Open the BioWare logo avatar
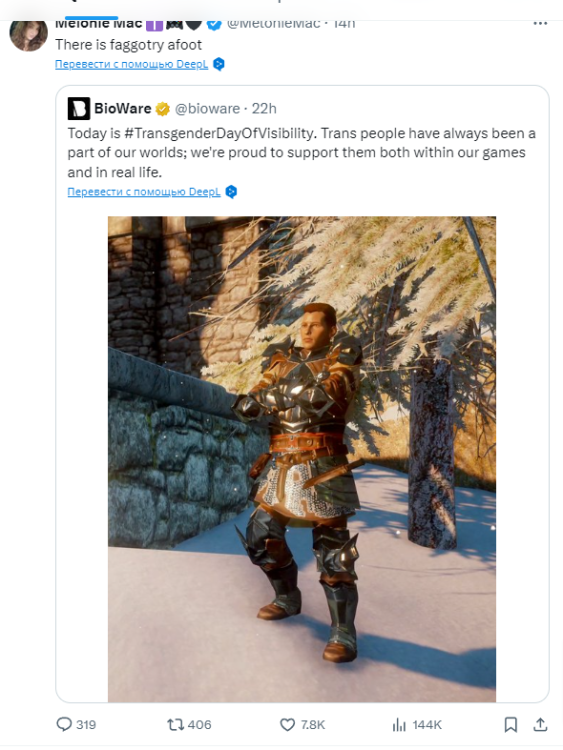Screen dimensions: 563x750 78,109
